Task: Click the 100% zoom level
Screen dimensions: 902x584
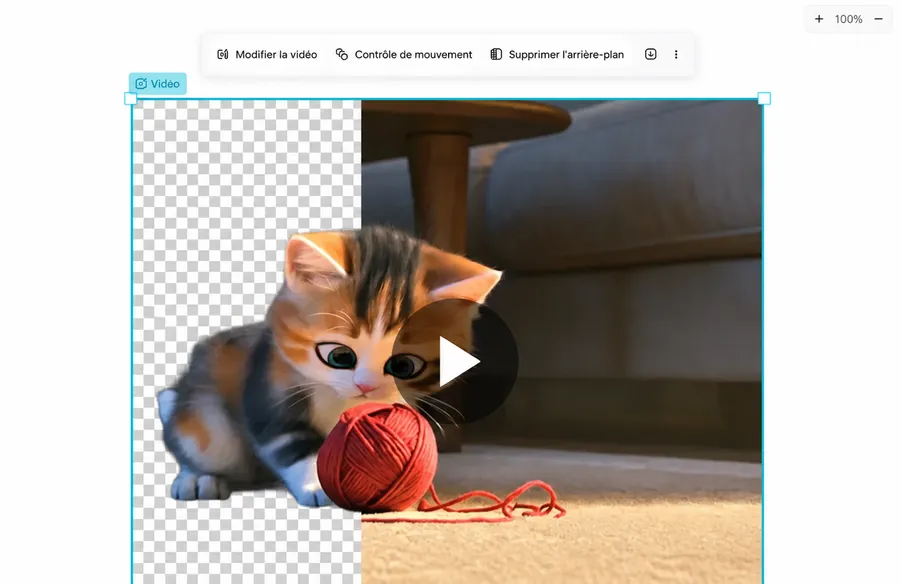Action: point(849,19)
